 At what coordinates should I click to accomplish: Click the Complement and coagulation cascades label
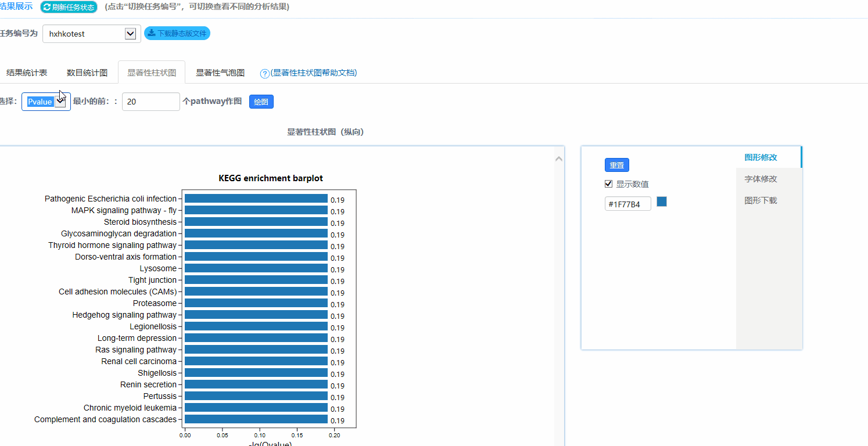click(x=105, y=419)
